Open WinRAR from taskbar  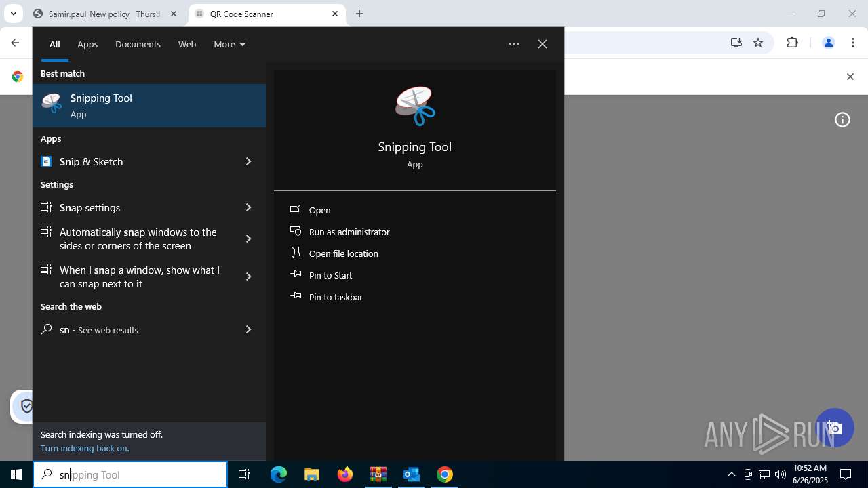(378, 474)
